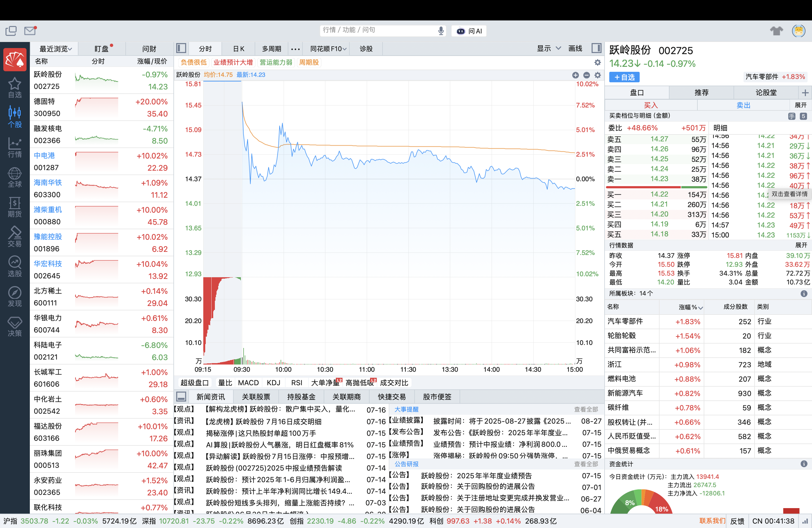Click the mail envelope icon

pyautogui.click(x=30, y=31)
